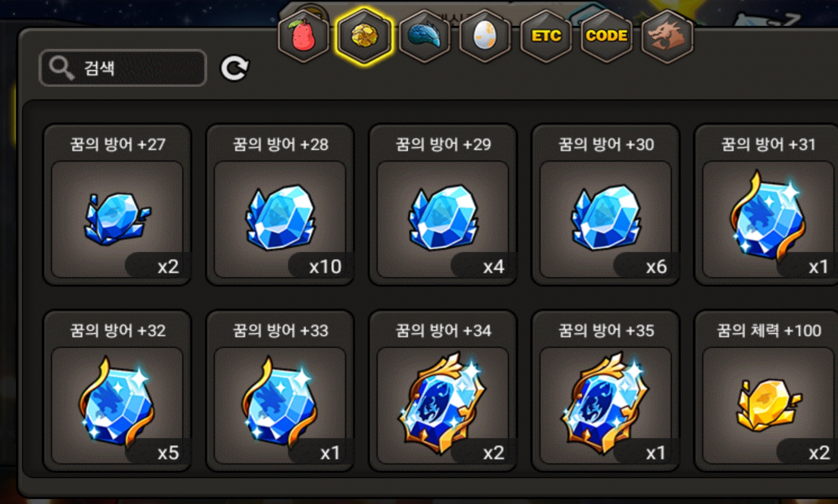Open the ETC items tab
Screen dimensions: 838x504
546,36
